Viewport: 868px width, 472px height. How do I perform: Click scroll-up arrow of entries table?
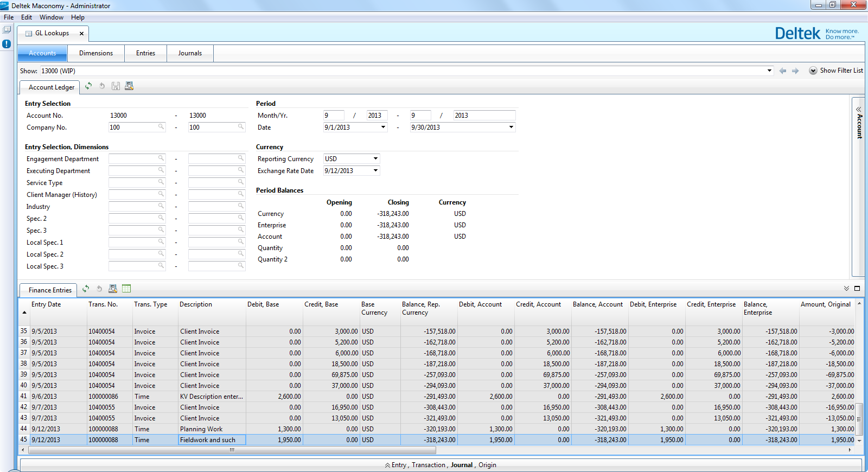859,303
